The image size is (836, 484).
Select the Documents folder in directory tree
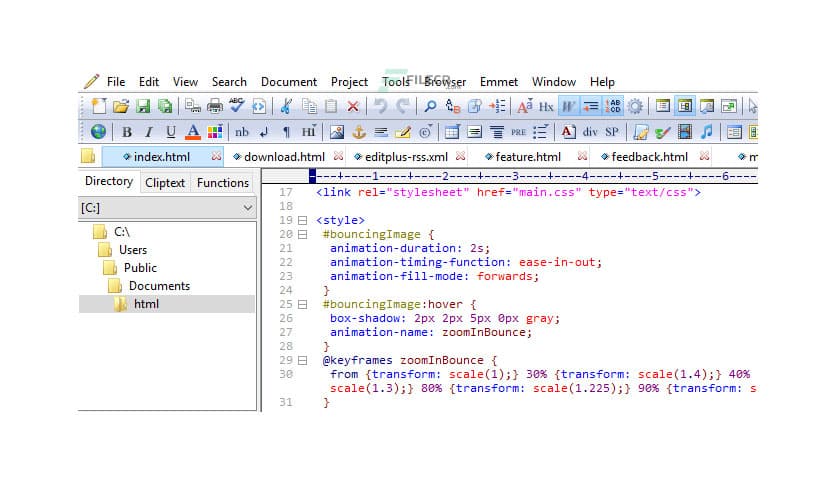coord(159,286)
